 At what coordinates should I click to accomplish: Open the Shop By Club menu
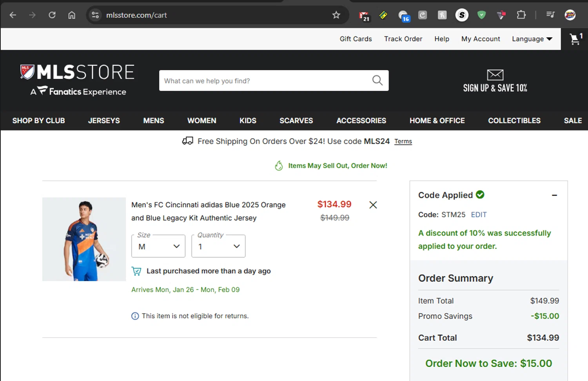pos(38,121)
